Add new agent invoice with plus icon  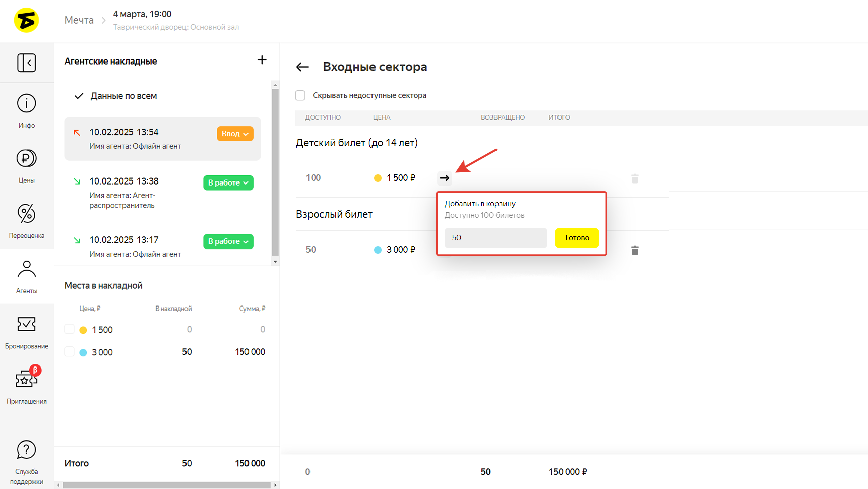262,60
